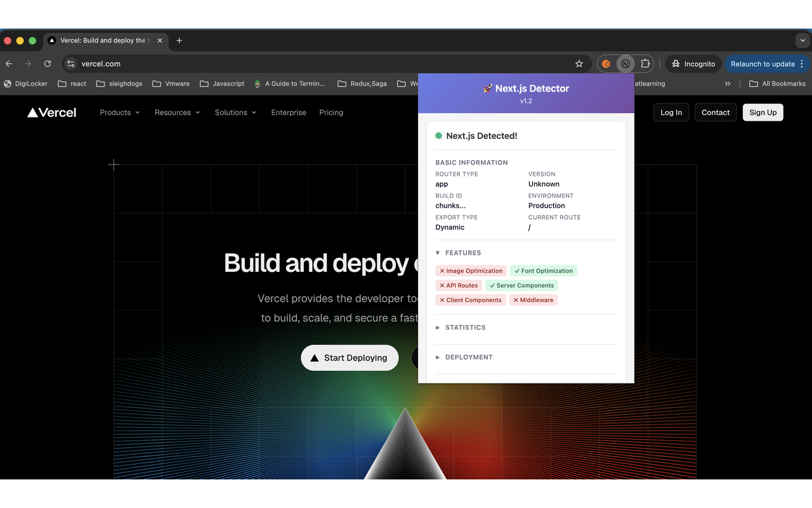The width and height of the screenshot is (812, 508).
Task: Open the Products dropdown menu
Action: pyautogui.click(x=119, y=112)
